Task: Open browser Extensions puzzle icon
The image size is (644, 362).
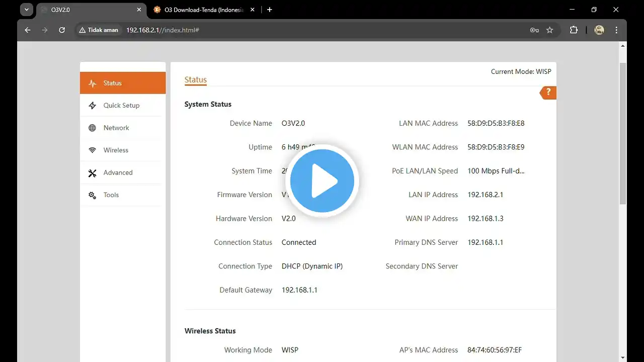Action: [x=574, y=30]
